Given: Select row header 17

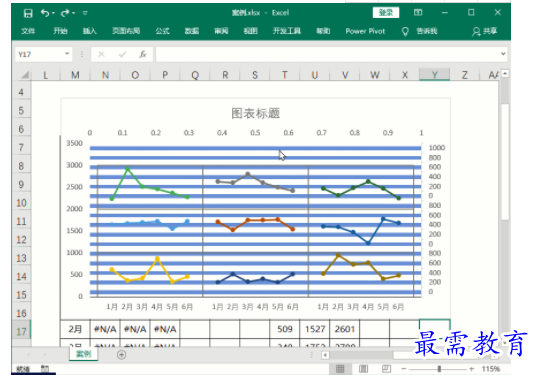Looking at the screenshot, I should point(21,331).
